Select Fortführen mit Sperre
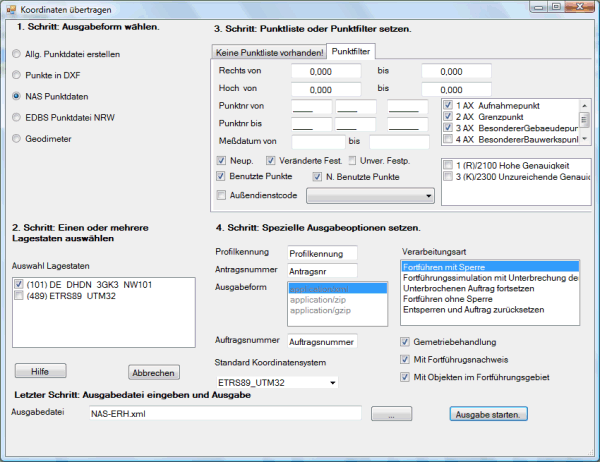The height and width of the screenshot is (462, 600). click(x=490, y=267)
